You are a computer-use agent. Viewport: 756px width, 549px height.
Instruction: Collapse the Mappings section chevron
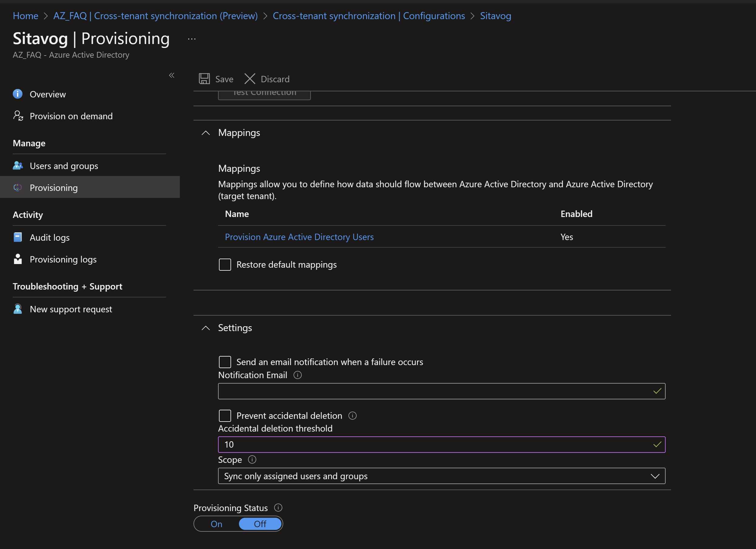(206, 133)
